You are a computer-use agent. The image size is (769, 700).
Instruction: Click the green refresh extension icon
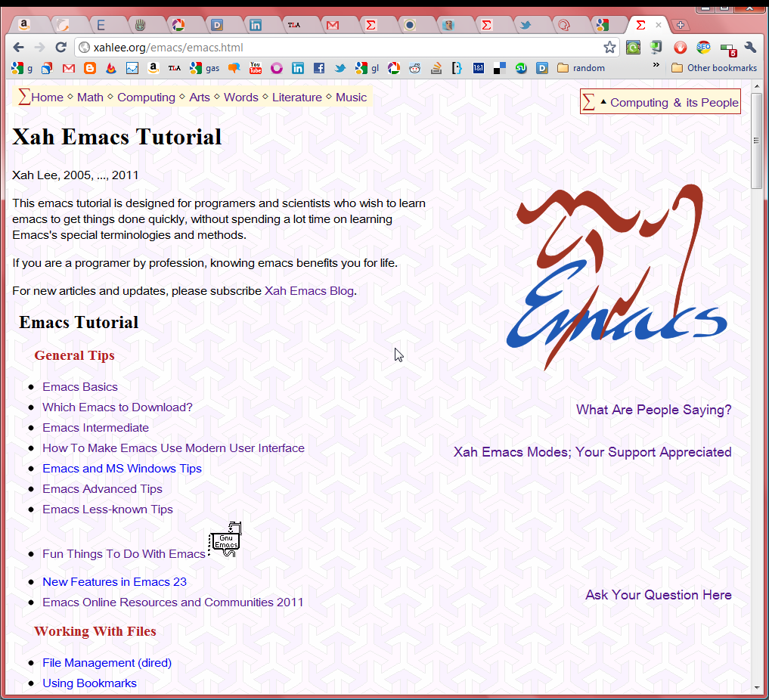633,48
